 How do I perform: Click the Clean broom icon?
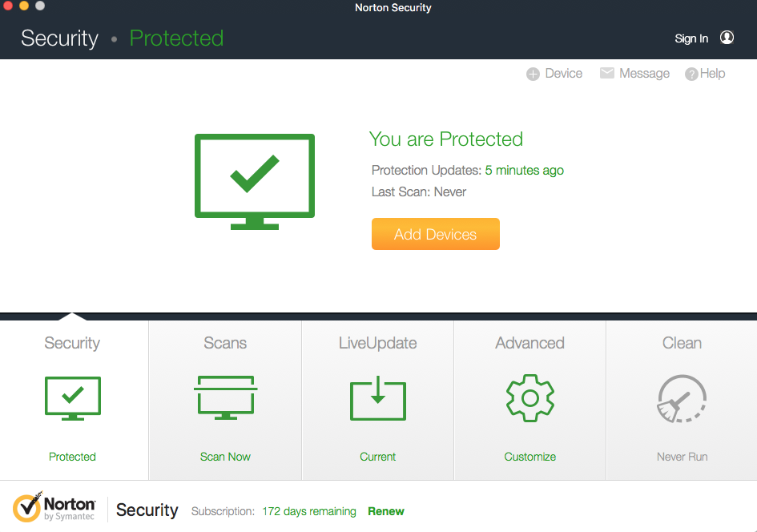pyautogui.click(x=682, y=398)
